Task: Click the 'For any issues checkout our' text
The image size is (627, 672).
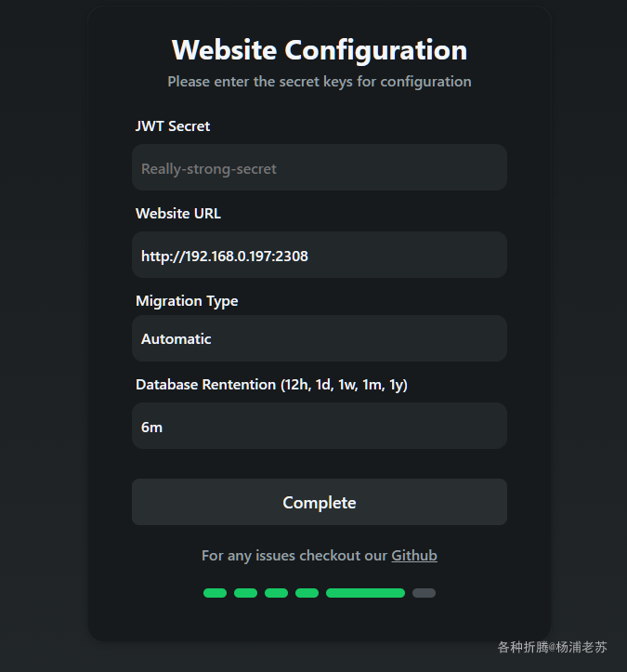Action: coord(294,556)
